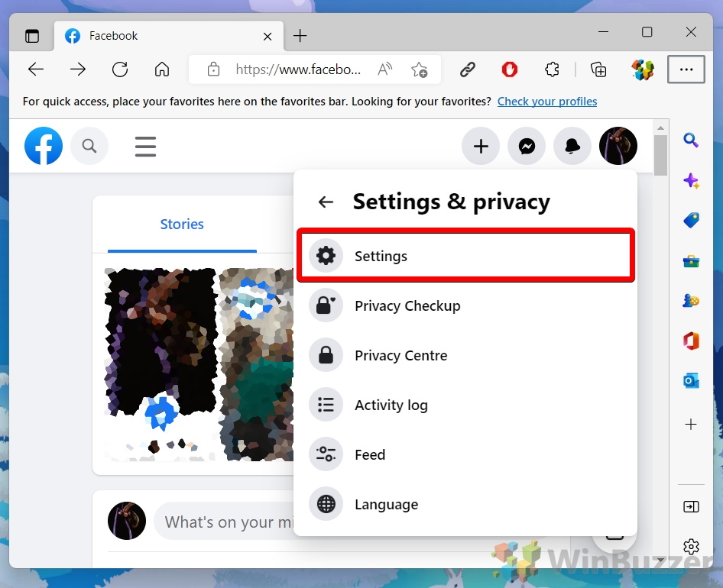The image size is (723, 588).
Task: Open the sidebar Outlook icon
Action: pyautogui.click(x=691, y=381)
